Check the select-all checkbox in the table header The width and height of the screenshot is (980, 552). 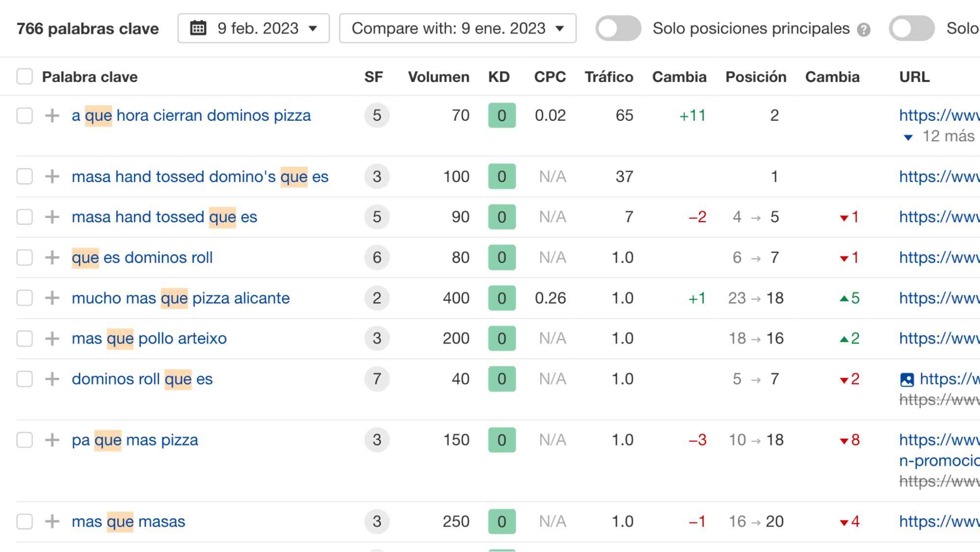24,77
